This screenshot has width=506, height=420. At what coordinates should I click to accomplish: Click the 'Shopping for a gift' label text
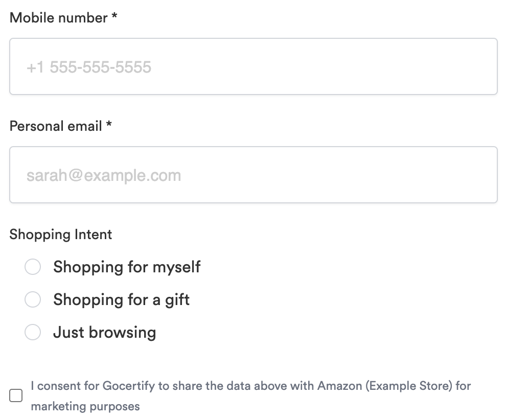pos(121,299)
